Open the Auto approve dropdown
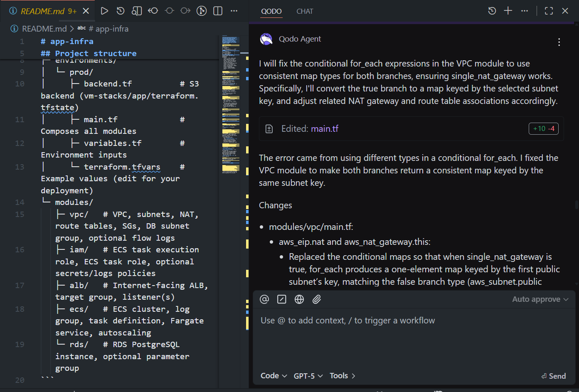Screen dimensions: 579x392 click(540, 299)
